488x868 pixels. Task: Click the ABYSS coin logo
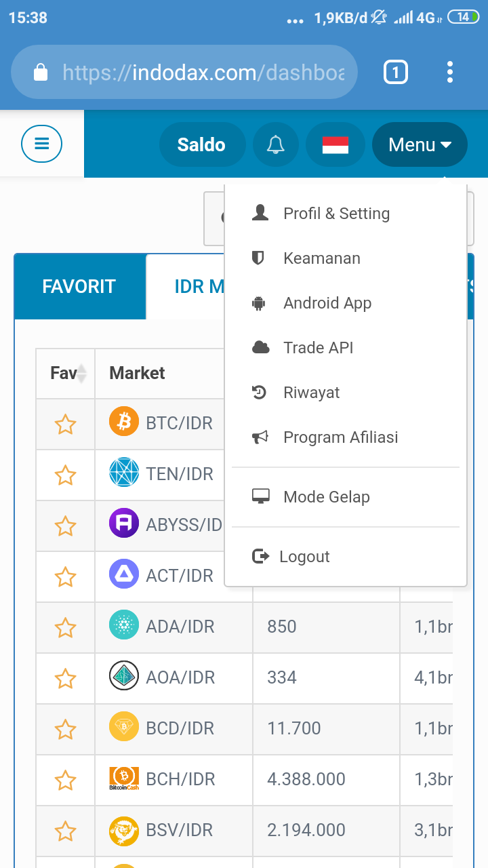point(124,524)
